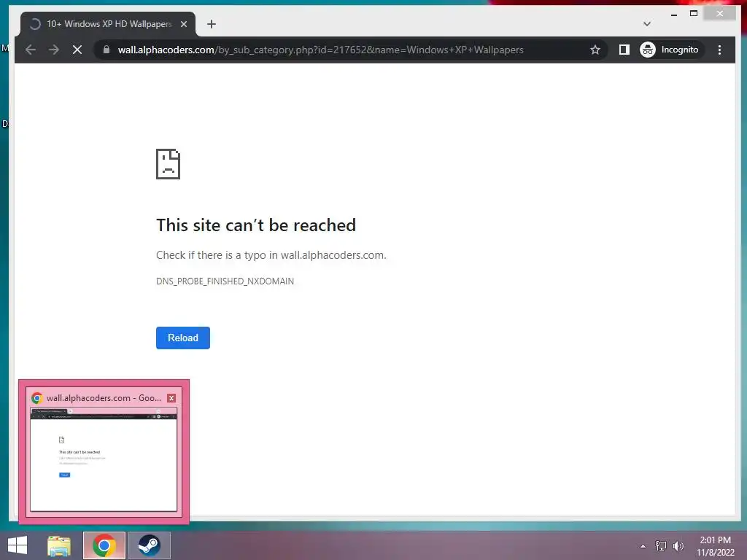Click the Reload button
747x560 pixels.
(183, 338)
